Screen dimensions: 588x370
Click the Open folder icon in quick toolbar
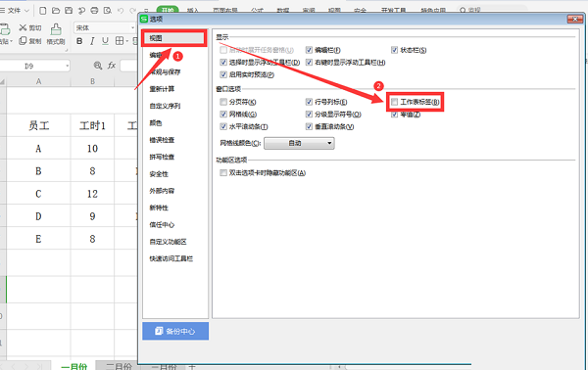56,11
